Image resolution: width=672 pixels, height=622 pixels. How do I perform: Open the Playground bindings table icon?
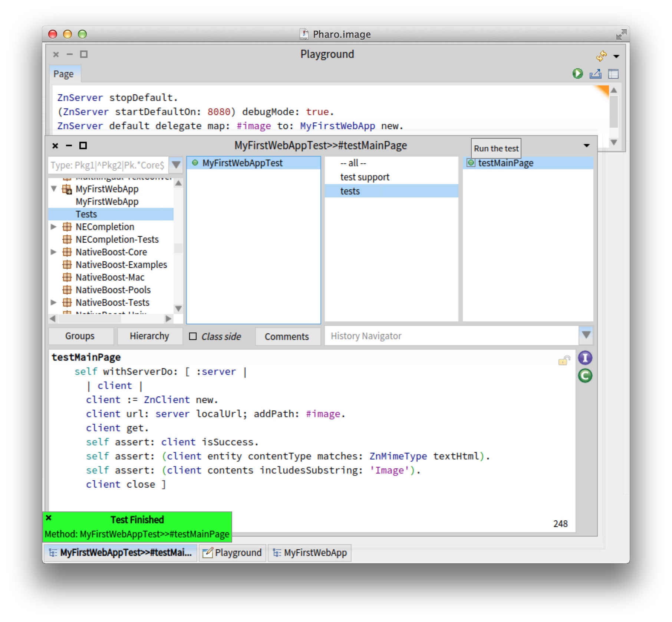613,74
